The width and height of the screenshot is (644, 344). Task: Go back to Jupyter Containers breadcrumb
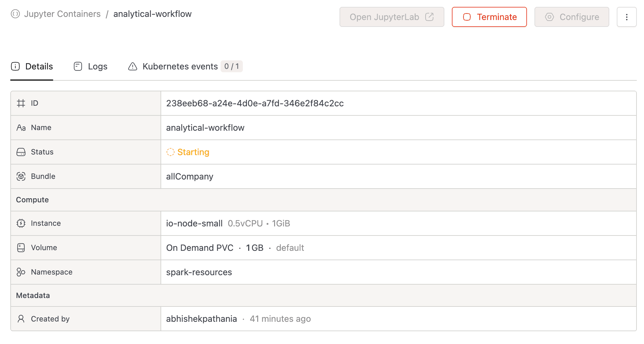click(x=62, y=14)
